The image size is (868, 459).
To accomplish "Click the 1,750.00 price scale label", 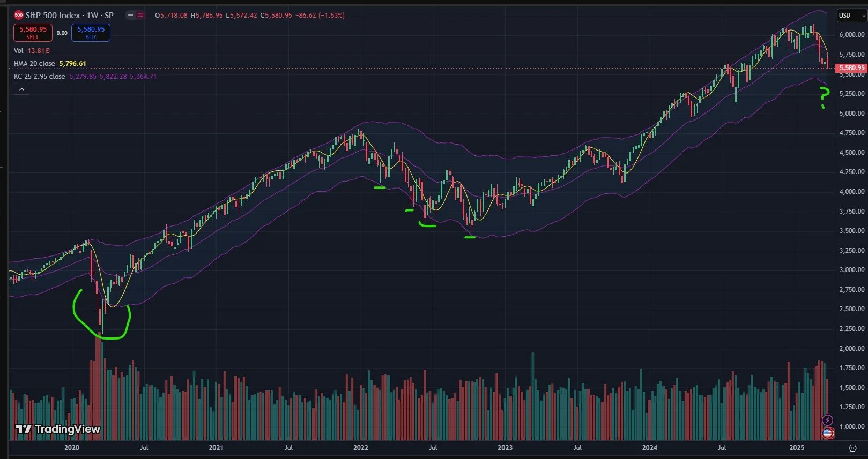I will click(x=852, y=368).
